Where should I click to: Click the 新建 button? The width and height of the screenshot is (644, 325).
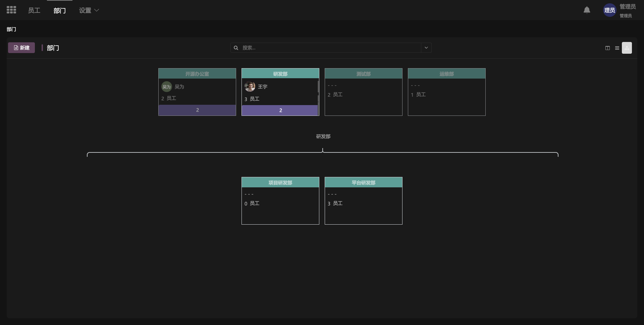21,48
